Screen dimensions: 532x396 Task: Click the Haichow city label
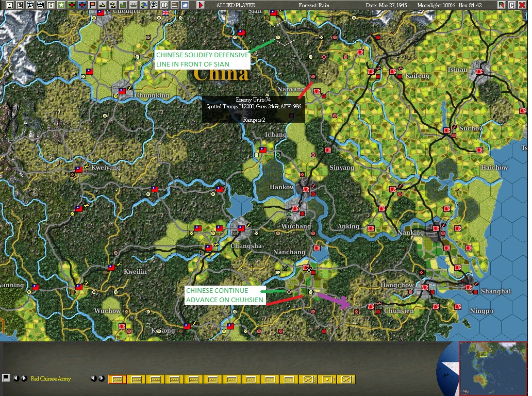[x=494, y=168]
